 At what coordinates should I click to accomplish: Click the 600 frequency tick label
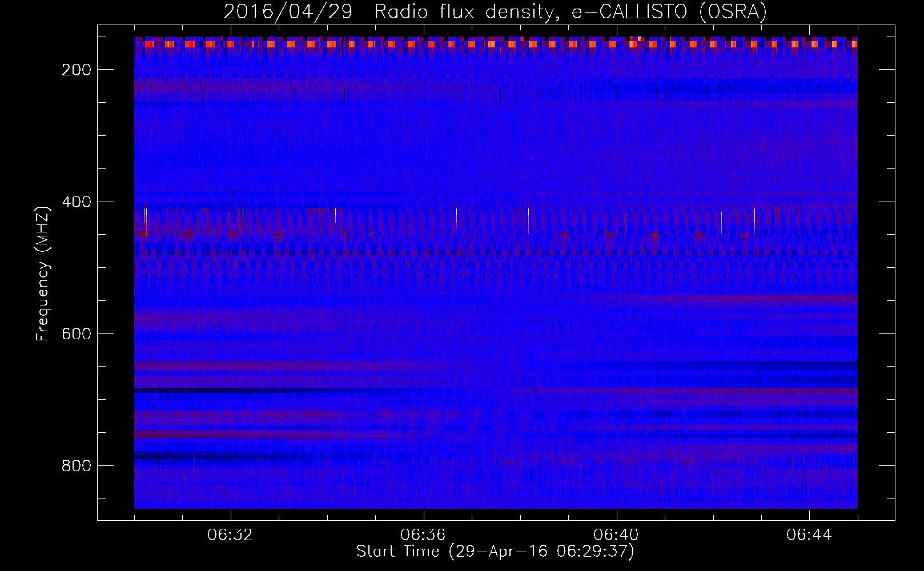coord(77,333)
